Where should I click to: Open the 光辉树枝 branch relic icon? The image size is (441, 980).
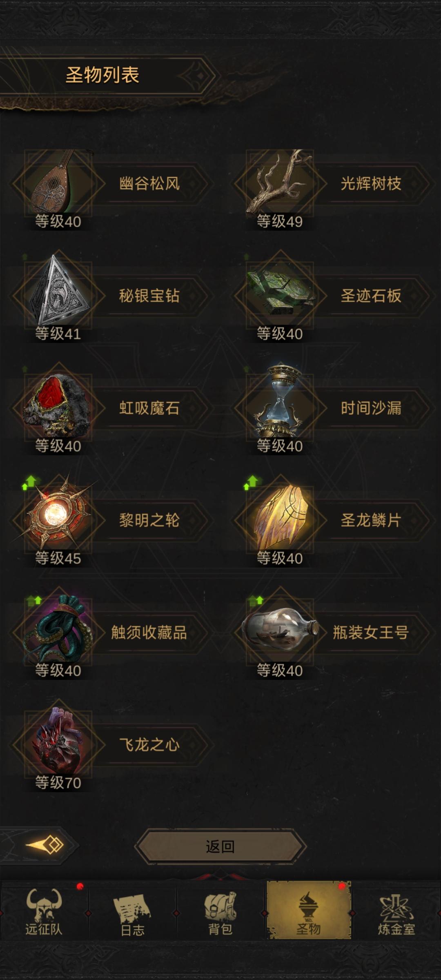tap(280, 183)
